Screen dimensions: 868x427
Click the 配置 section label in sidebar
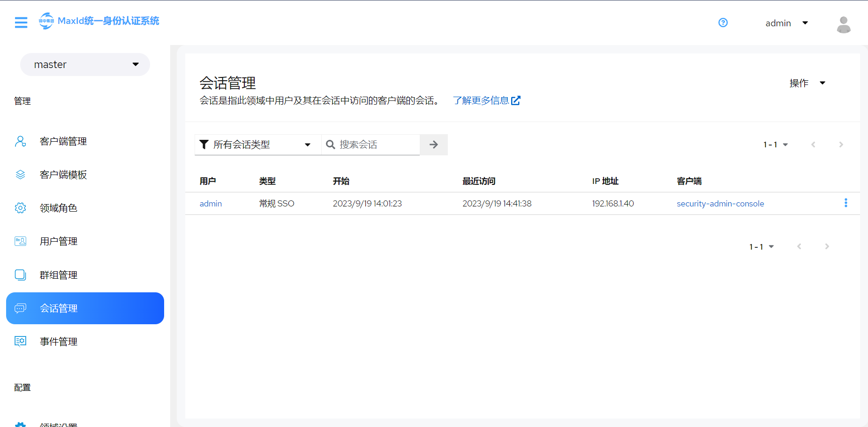pos(22,388)
